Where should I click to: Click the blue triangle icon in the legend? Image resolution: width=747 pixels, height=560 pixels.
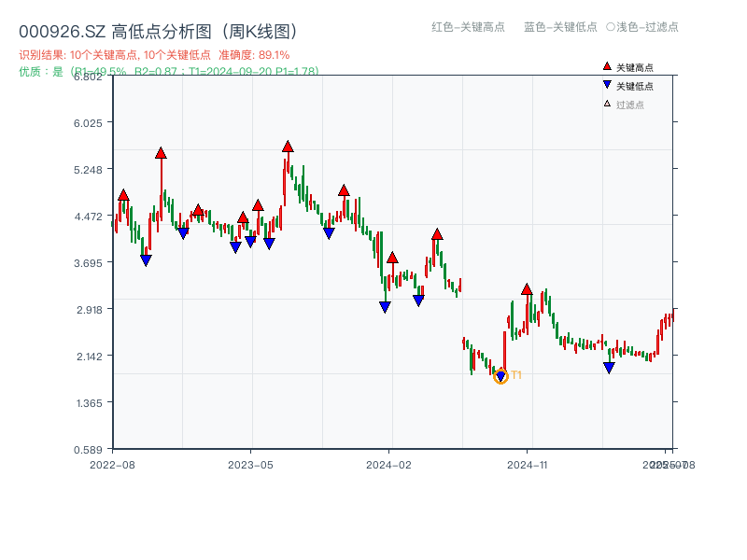[x=607, y=86]
